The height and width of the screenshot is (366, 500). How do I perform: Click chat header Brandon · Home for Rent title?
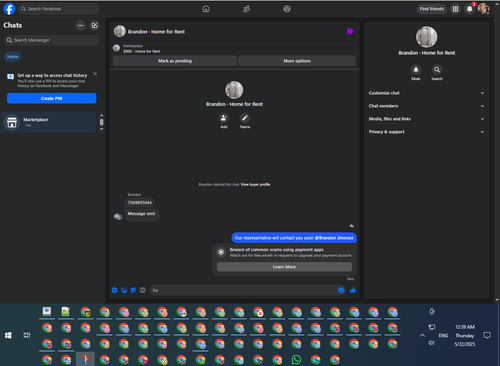(x=156, y=32)
